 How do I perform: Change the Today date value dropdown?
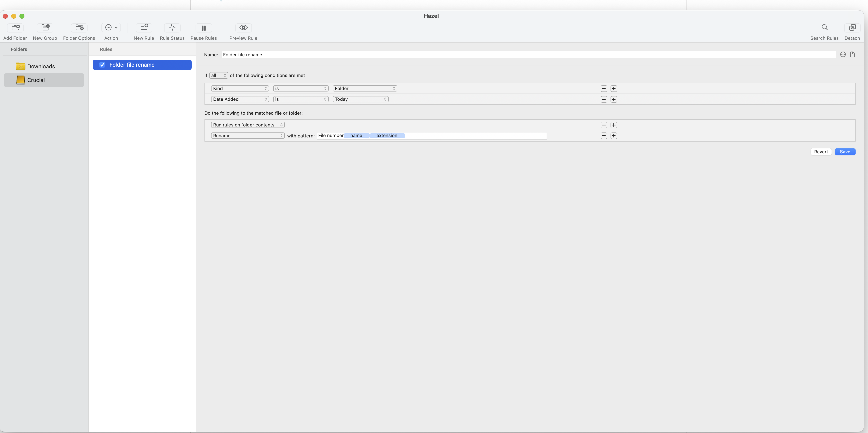click(360, 99)
